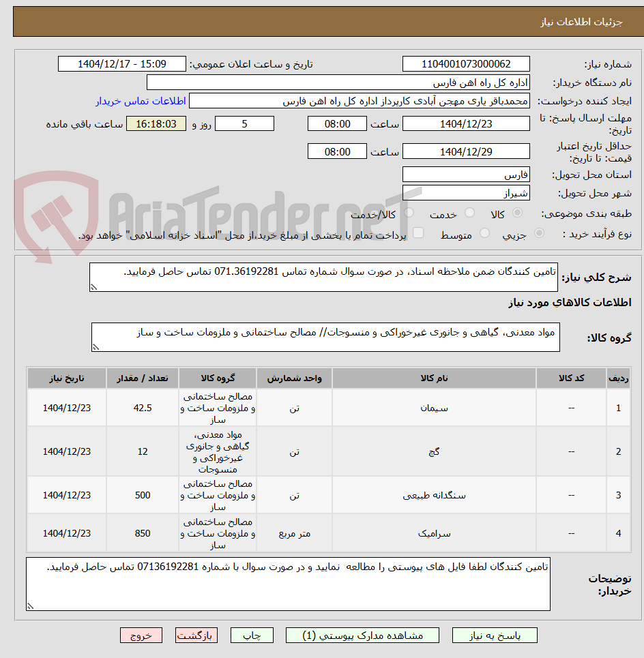Click the گروه کالا textarea
Screen dimensions: 644x658
tap(325, 337)
